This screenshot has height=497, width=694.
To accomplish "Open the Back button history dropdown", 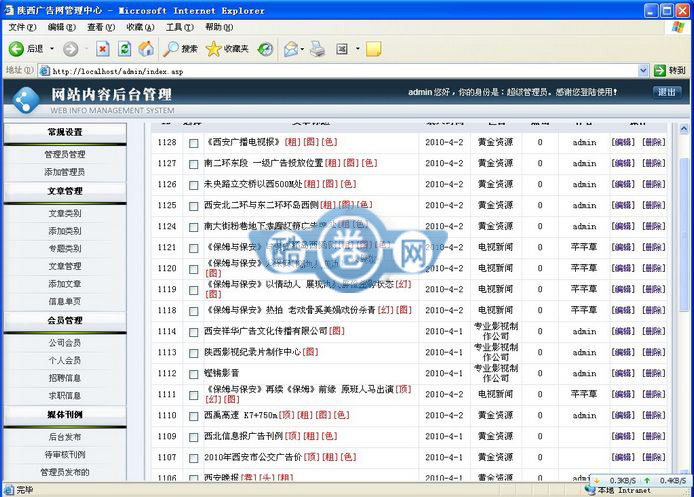I will tap(52, 49).
